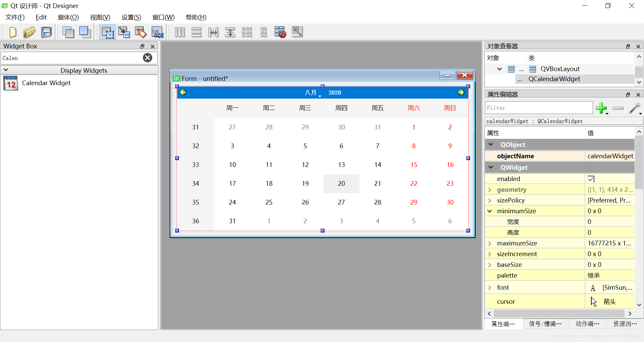Switch to the 信号/槽编辑器 tab
644x342 pixels.
545,324
